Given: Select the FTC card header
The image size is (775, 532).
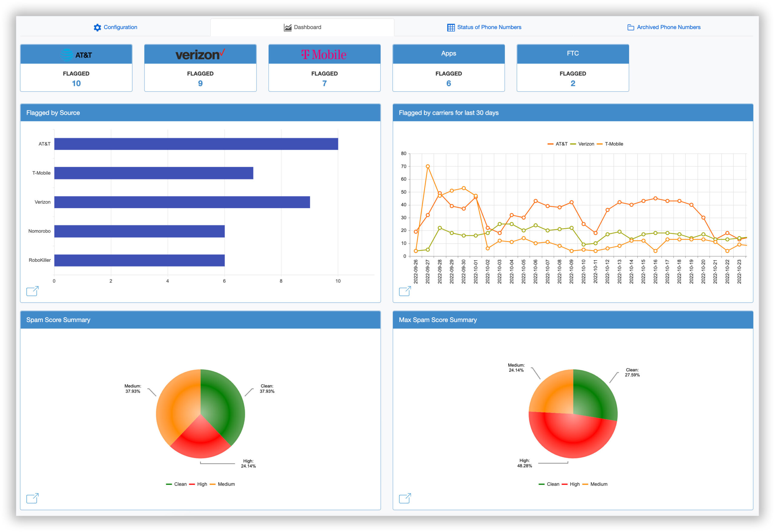Looking at the screenshot, I should (x=572, y=54).
